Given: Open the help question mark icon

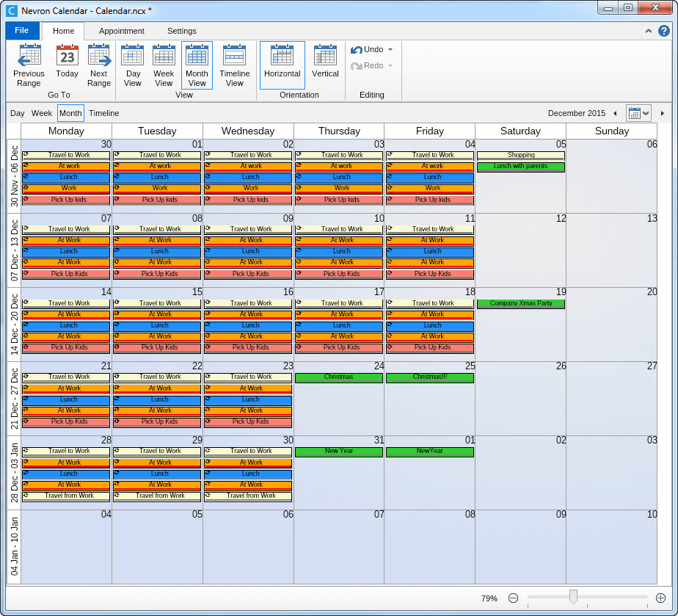Looking at the screenshot, I should (664, 31).
